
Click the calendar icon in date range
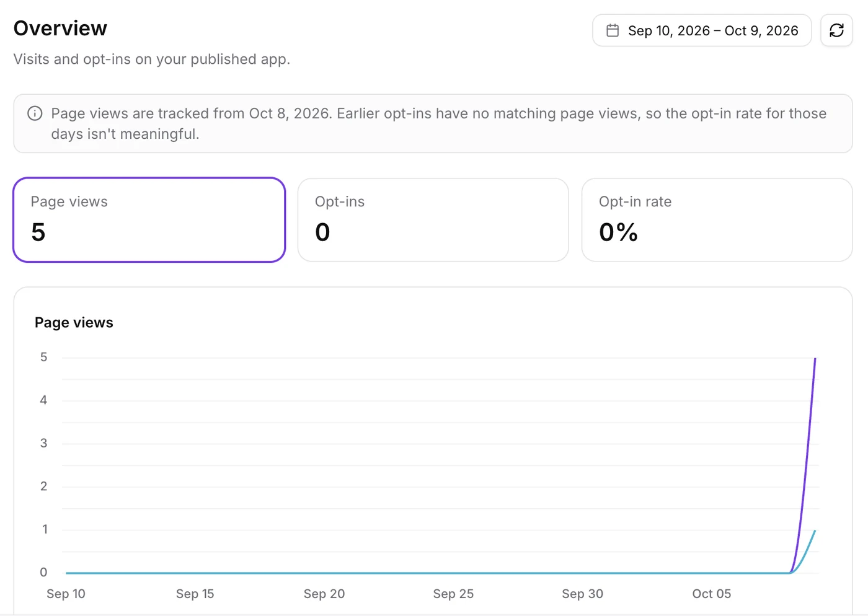click(x=613, y=30)
